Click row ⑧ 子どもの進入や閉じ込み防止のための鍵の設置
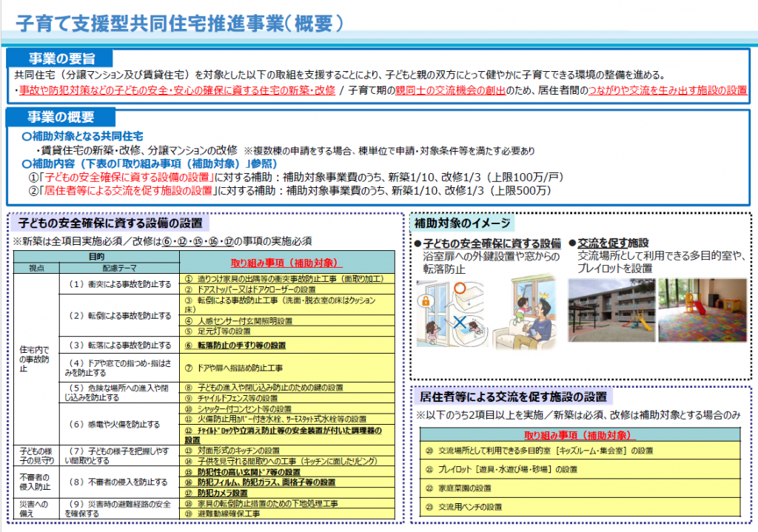This screenshot has width=758, height=532. point(287,388)
